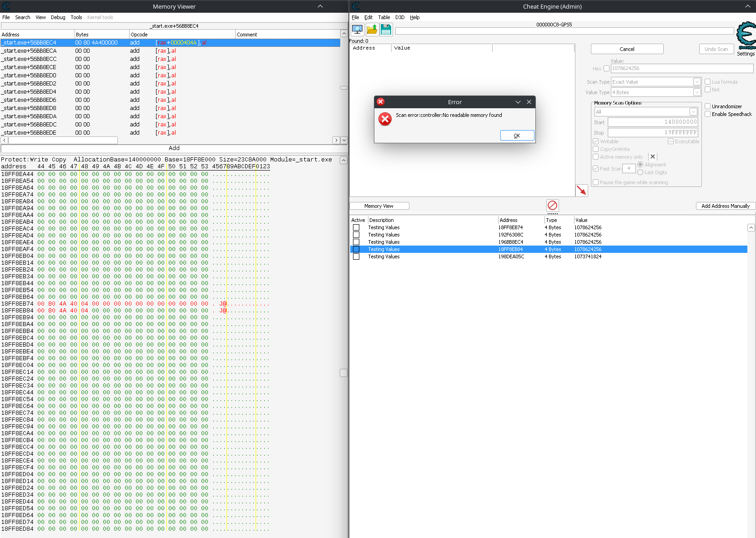Click the save table floppy icon
This screenshot has height=538, width=756.
[386, 30]
